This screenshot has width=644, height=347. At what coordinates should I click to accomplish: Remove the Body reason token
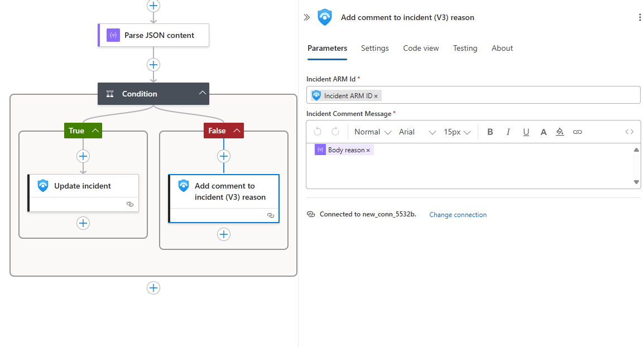pos(368,150)
